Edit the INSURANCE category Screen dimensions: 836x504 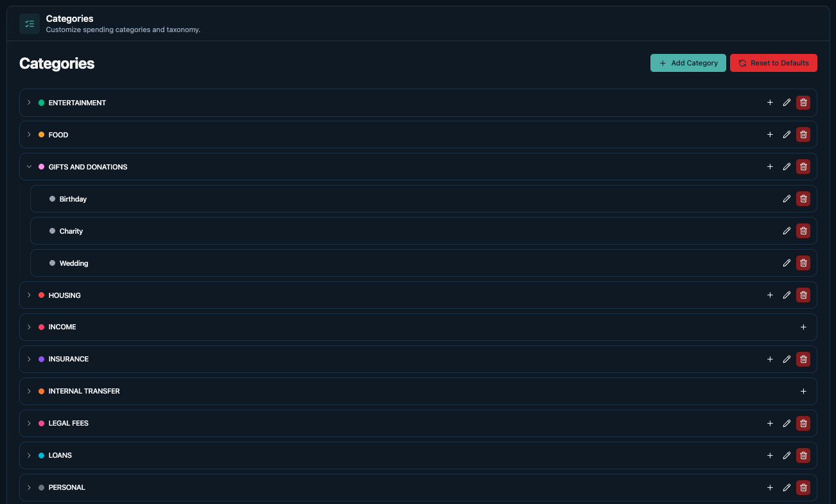click(x=787, y=359)
